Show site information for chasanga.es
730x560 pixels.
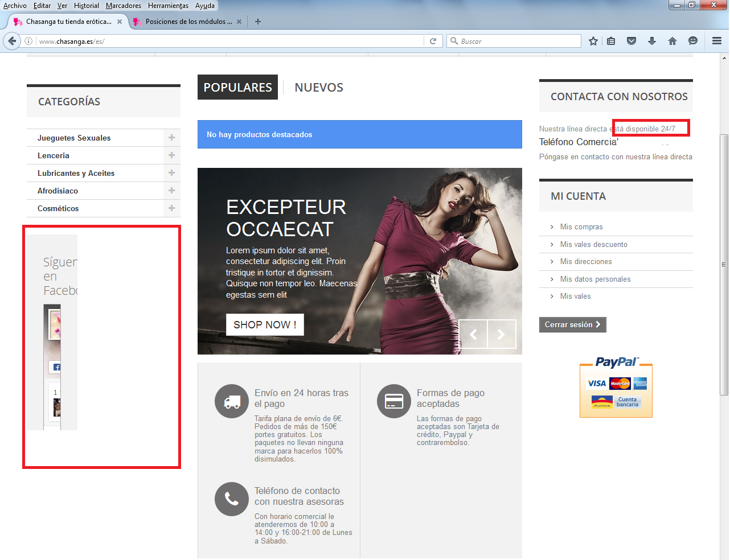pyautogui.click(x=28, y=41)
